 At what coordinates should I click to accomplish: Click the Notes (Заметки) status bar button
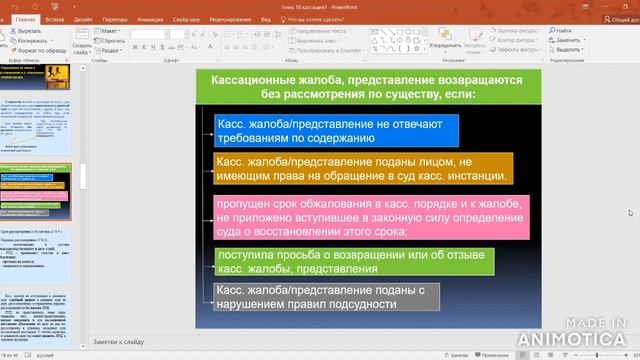(456, 355)
